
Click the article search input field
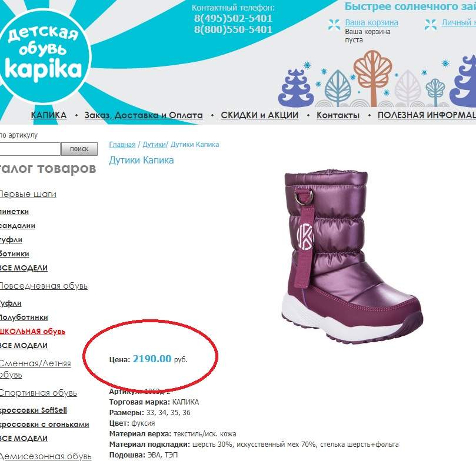[30, 149]
